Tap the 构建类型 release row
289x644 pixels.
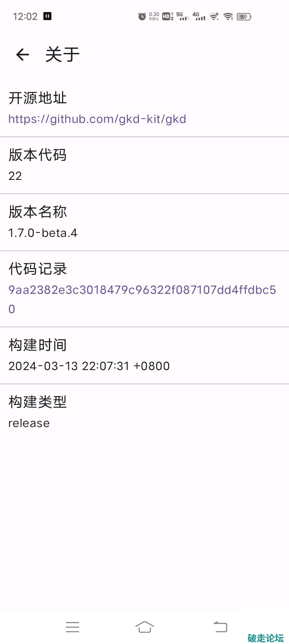tap(144, 412)
